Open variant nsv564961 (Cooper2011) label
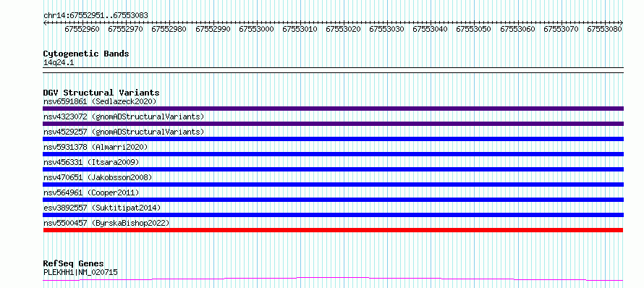Screen dimensions: 644x288 pos(91,192)
